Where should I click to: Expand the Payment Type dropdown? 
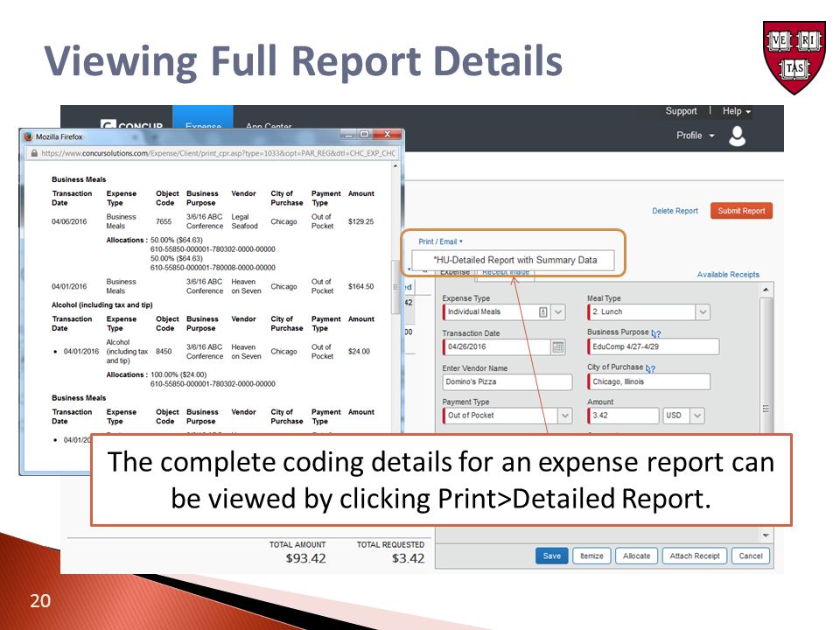coord(564,415)
